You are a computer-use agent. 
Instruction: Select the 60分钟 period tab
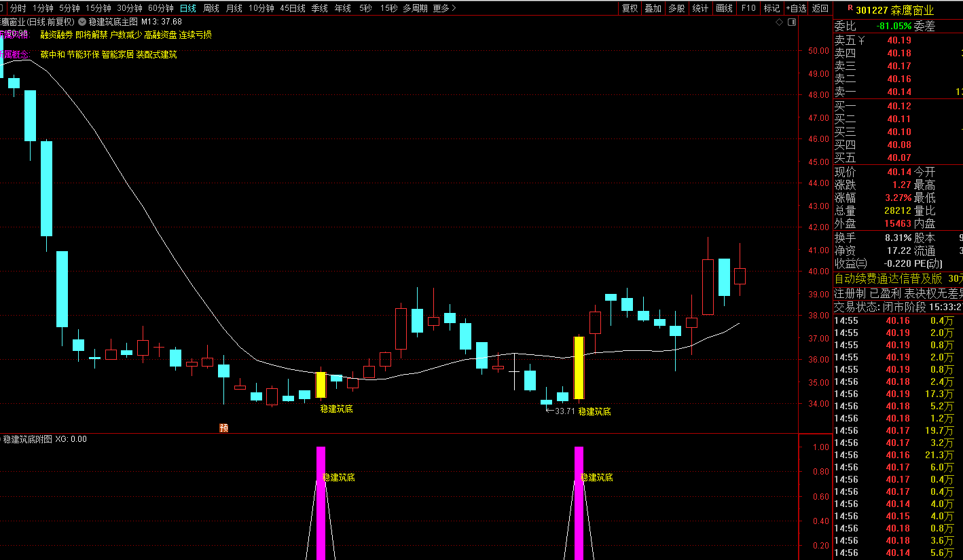pyautogui.click(x=161, y=8)
